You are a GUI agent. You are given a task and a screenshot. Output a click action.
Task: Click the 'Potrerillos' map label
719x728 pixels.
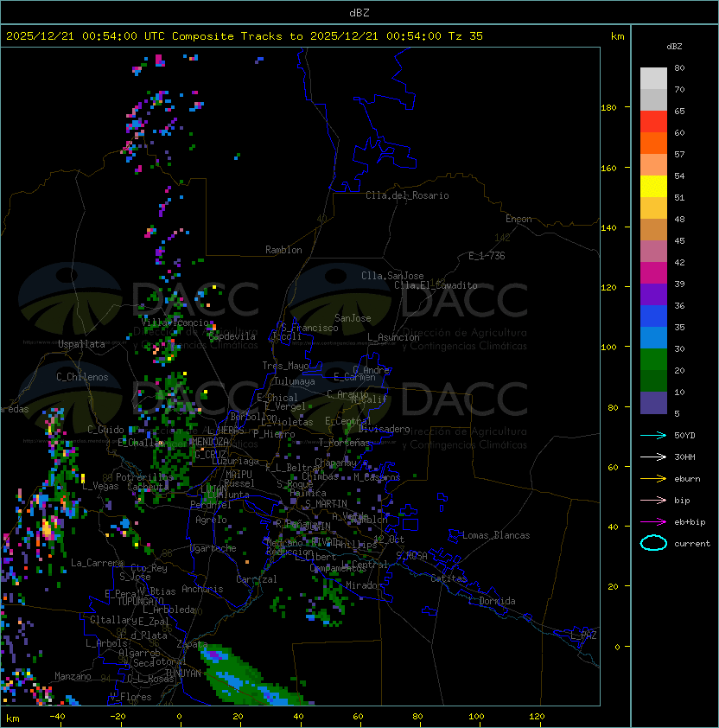pos(144,477)
